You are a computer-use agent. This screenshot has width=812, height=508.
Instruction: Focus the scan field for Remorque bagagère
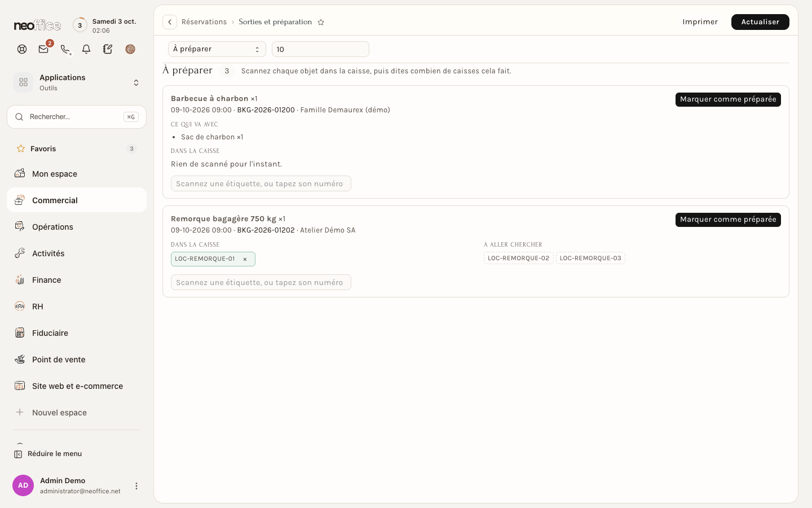pos(261,282)
